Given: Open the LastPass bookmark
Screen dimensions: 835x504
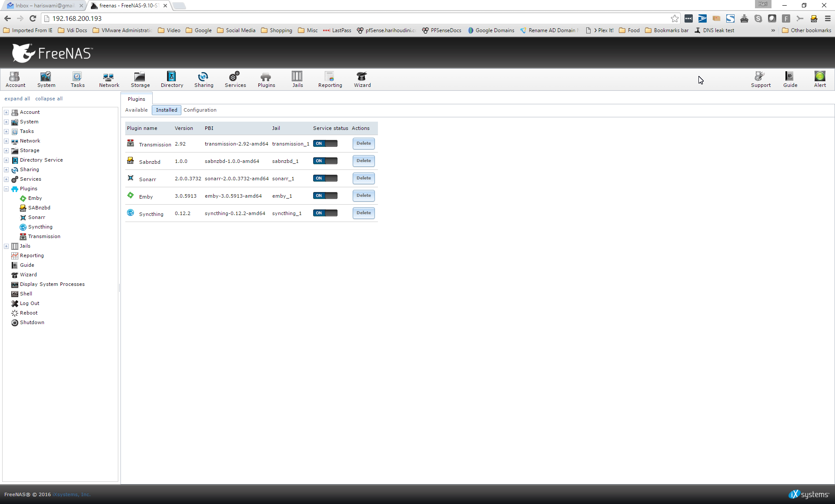Looking at the screenshot, I should [337, 30].
